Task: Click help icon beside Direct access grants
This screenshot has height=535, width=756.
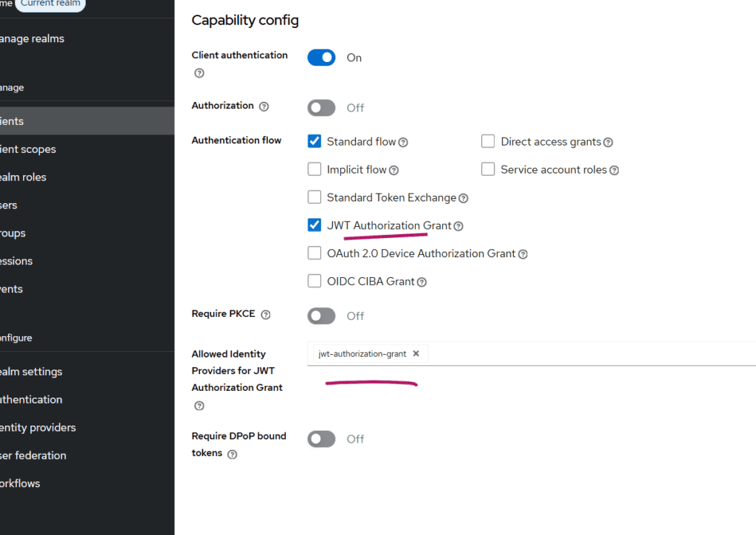Action: [608, 141]
